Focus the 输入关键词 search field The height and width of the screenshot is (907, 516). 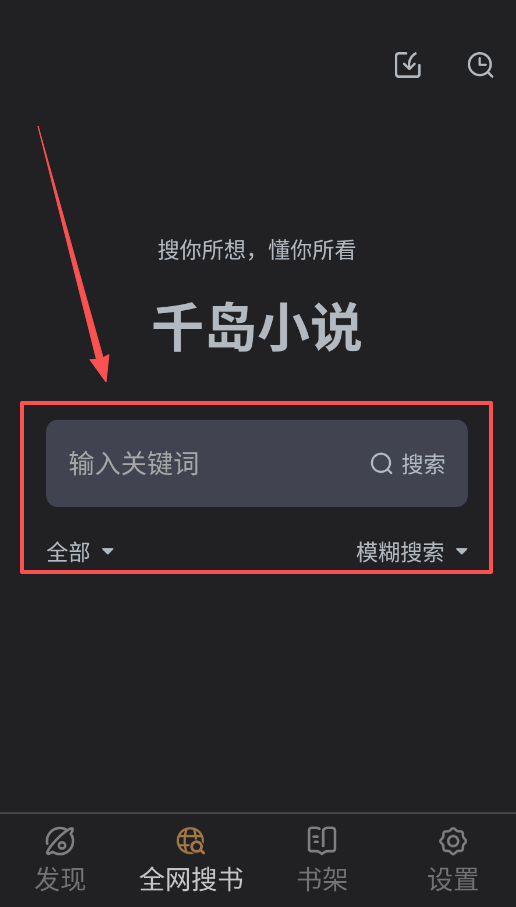pos(257,463)
